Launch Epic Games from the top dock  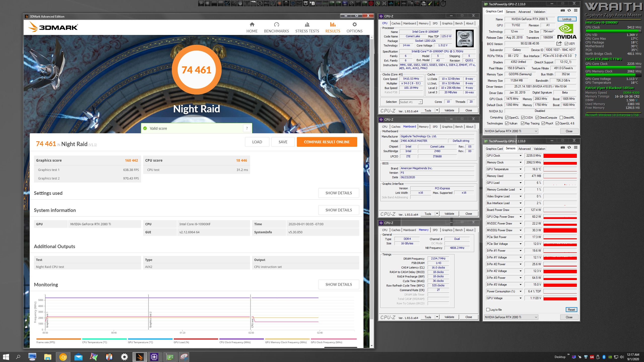coord(306,3)
